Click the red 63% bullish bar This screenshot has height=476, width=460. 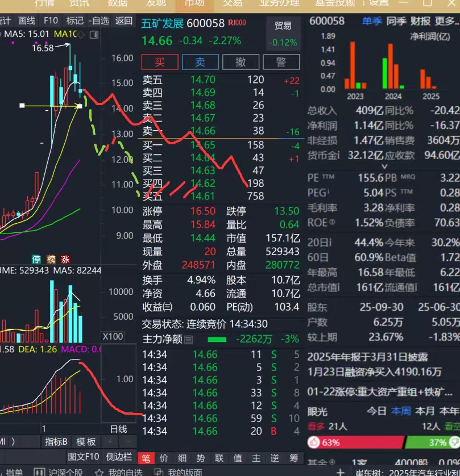point(356,442)
